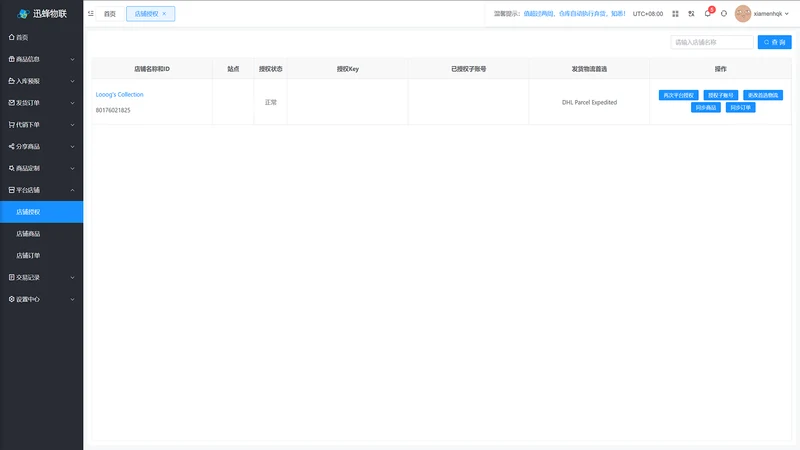Click the home icon beside 首页 in sidebar
This screenshot has height=450, width=800.
[12, 37]
